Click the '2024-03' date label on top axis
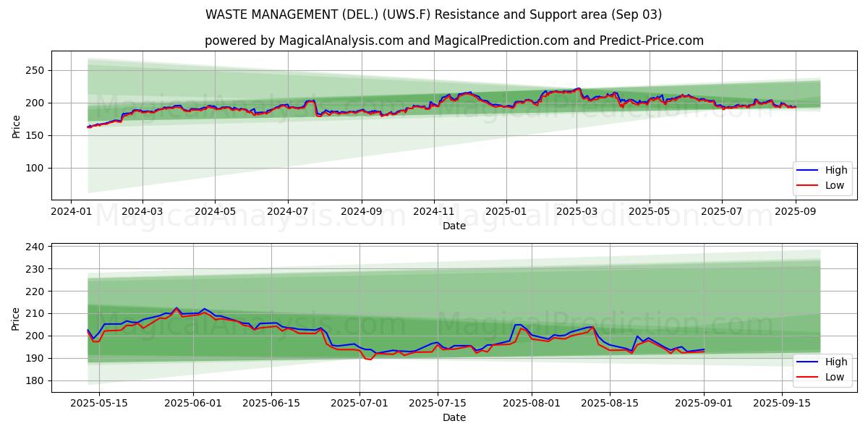This screenshot has height=434, width=868. click(x=142, y=212)
